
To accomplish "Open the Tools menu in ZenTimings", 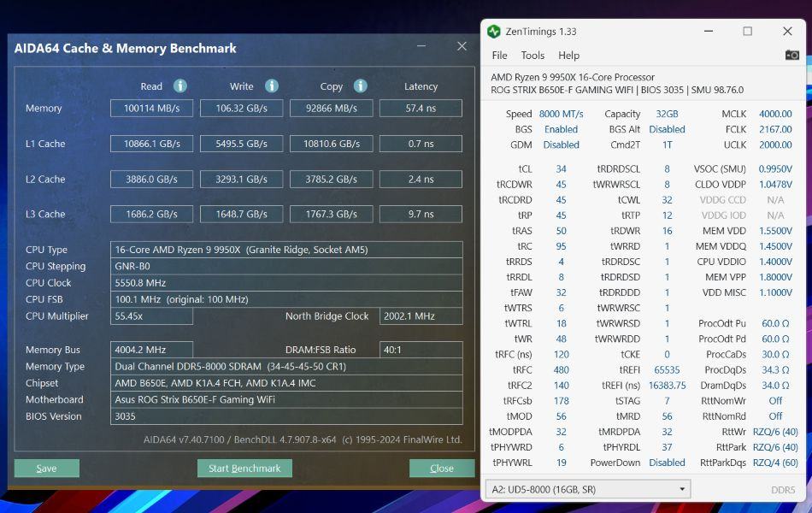I will [533, 56].
